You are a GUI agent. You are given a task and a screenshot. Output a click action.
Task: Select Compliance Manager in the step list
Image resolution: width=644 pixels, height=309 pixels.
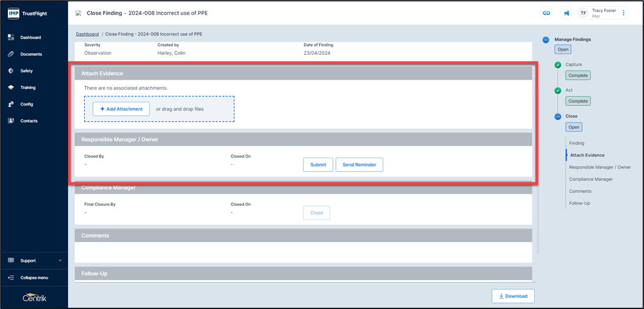click(x=591, y=179)
